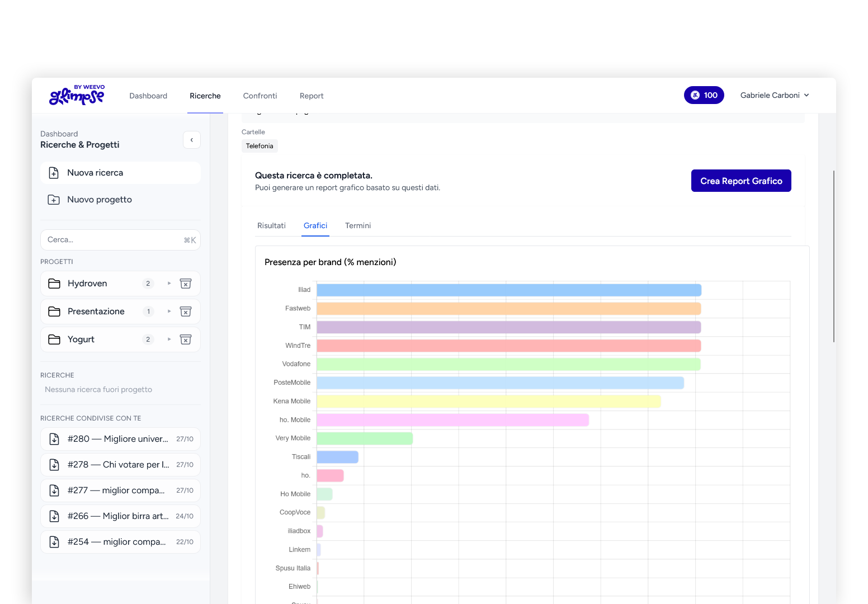Open the 100 credits badge

(704, 95)
